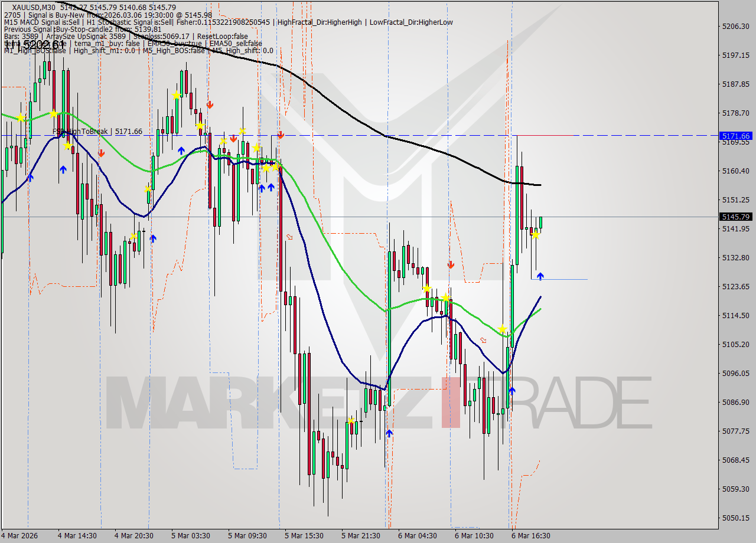
Task: Click the blue 5171.66 price tag
Action: 735,136
